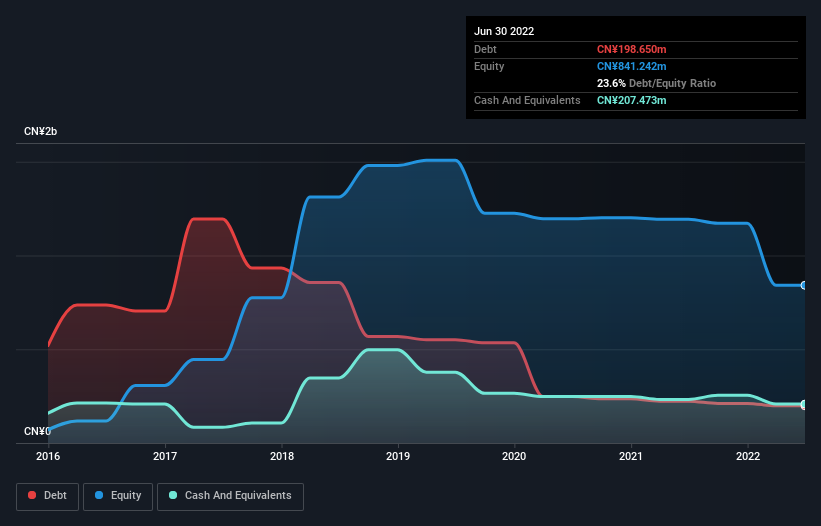The height and width of the screenshot is (526, 821).
Task: Click the 2022 x-axis label
Action: coord(748,456)
